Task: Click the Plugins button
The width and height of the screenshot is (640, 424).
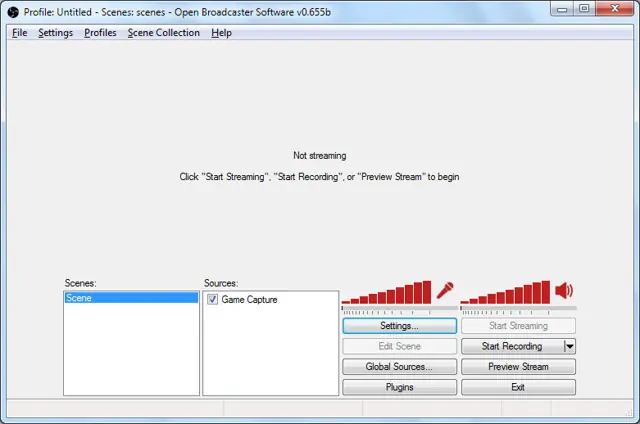Action: point(400,387)
